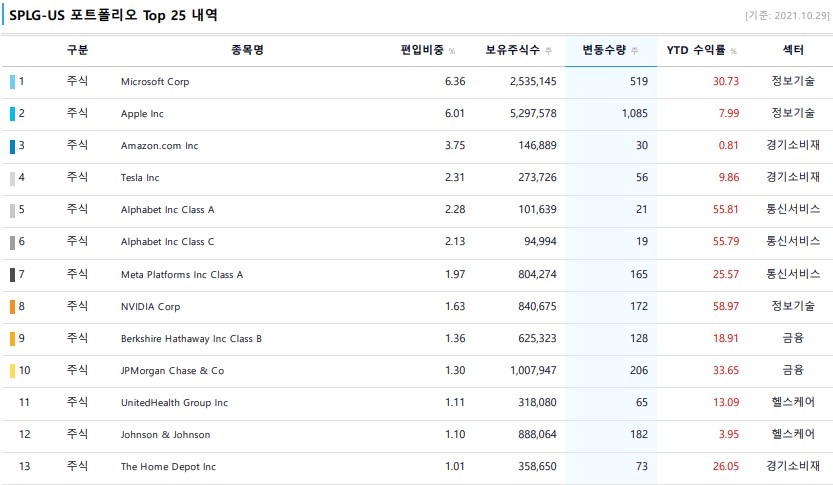
Task: Select Alphabet Inc Class A name
Action: point(167,210)
